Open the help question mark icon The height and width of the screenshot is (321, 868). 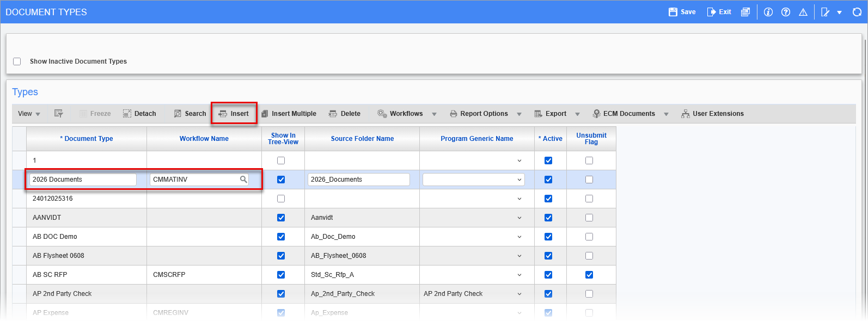coord(786,12)
